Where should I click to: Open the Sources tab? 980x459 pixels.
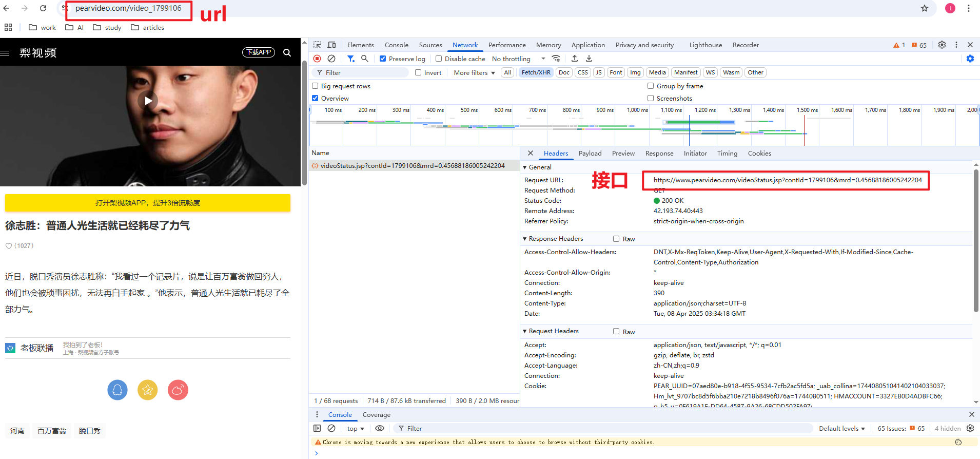pos(430,45)
